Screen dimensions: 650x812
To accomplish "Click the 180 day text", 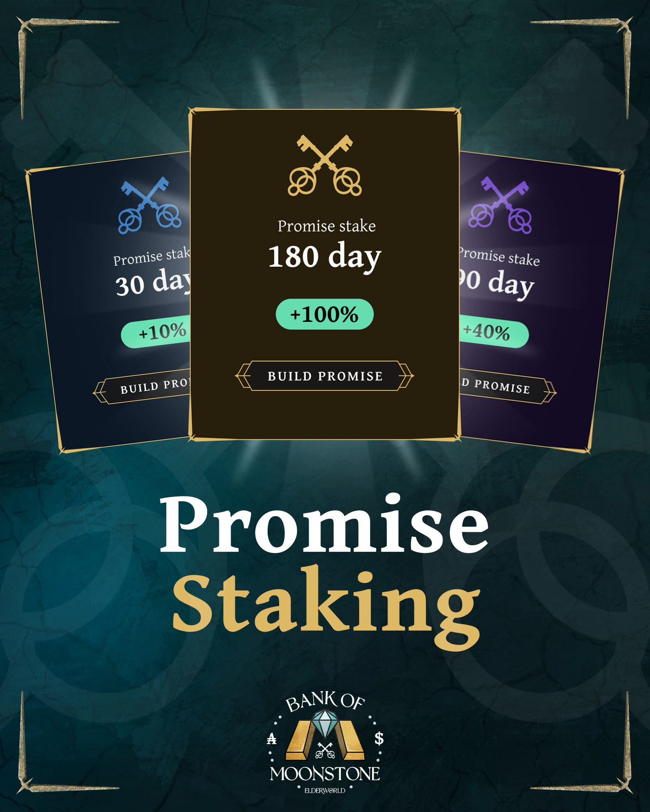I will (x=325, y=257).
